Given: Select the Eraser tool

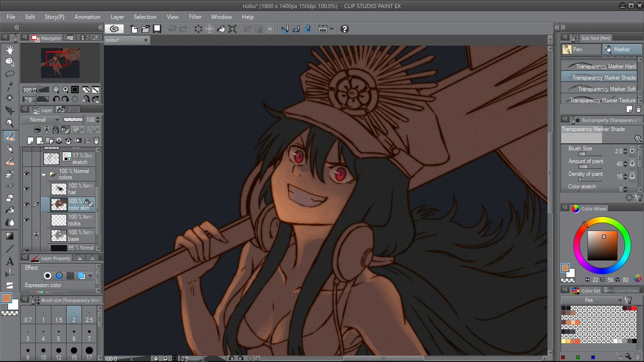Looking at the screenshot, I should click(x=10, y=198).
